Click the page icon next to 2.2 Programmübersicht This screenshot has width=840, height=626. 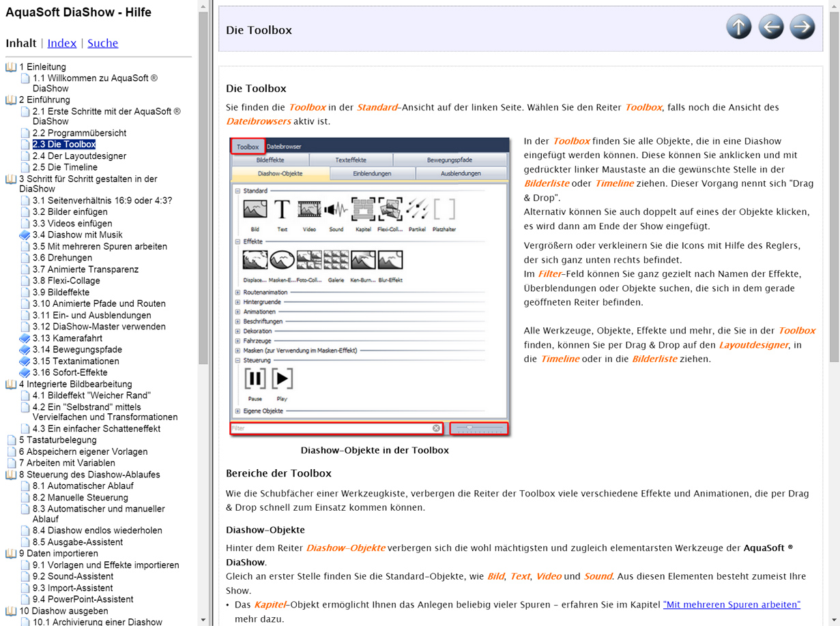click(x=25, y=133)
